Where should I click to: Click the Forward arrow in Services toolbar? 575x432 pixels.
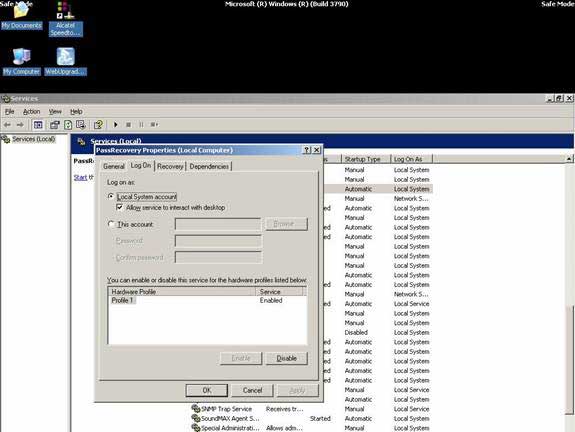20,125
